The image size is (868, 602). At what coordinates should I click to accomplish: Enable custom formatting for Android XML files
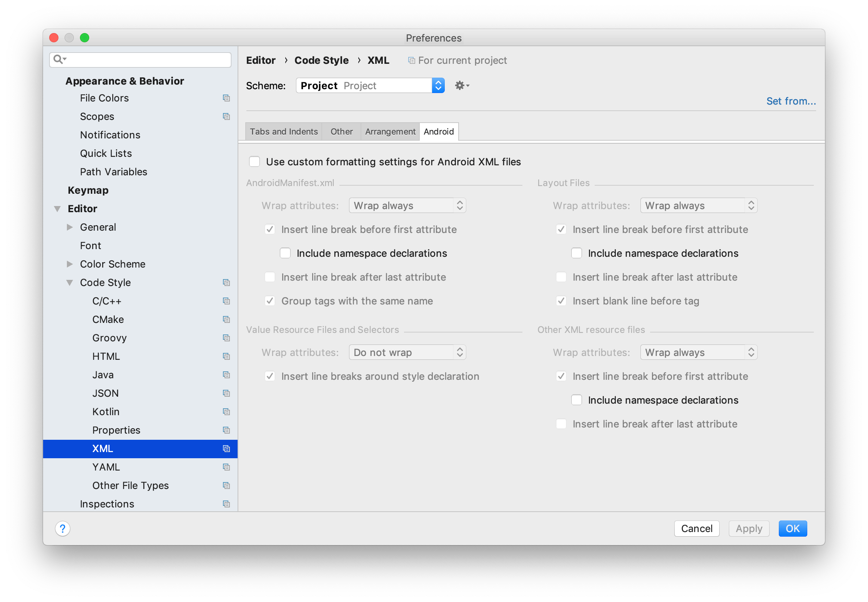pyautogui.click(x=254, y=161)
